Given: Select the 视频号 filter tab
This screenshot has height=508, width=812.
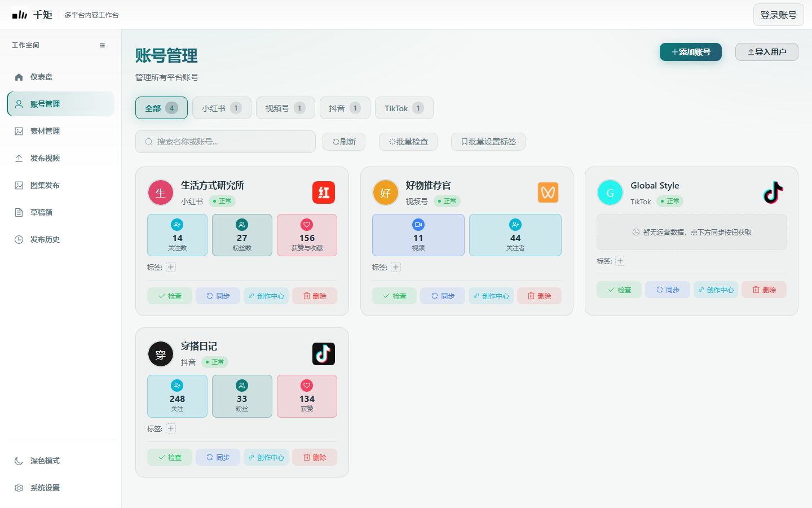Looking at the screenshot, I should tap(285, 108).
